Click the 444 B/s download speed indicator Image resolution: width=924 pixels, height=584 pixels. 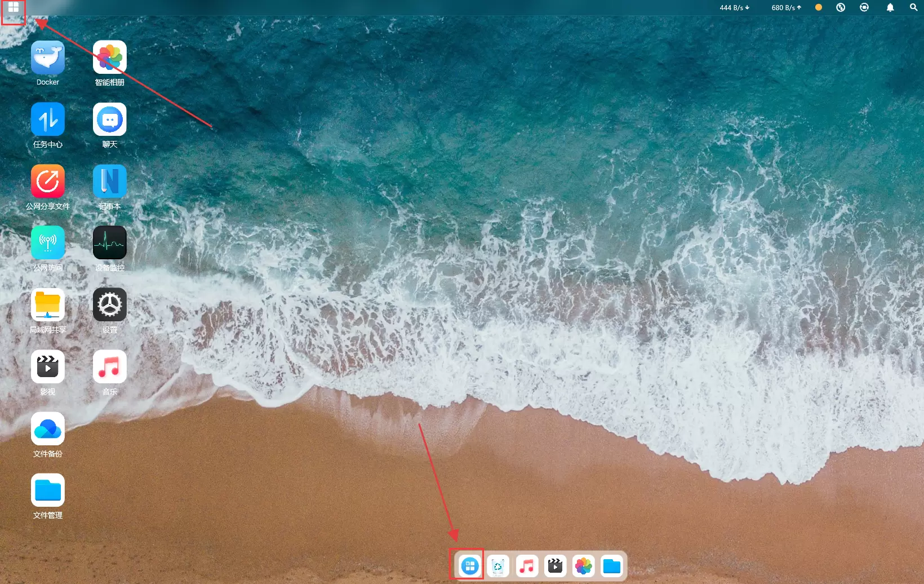tap(734, 8)
